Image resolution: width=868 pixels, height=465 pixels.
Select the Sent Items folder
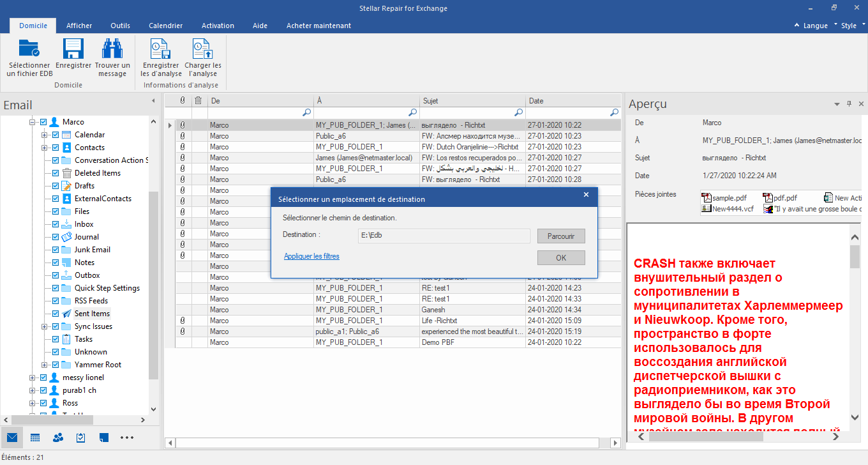92,314
